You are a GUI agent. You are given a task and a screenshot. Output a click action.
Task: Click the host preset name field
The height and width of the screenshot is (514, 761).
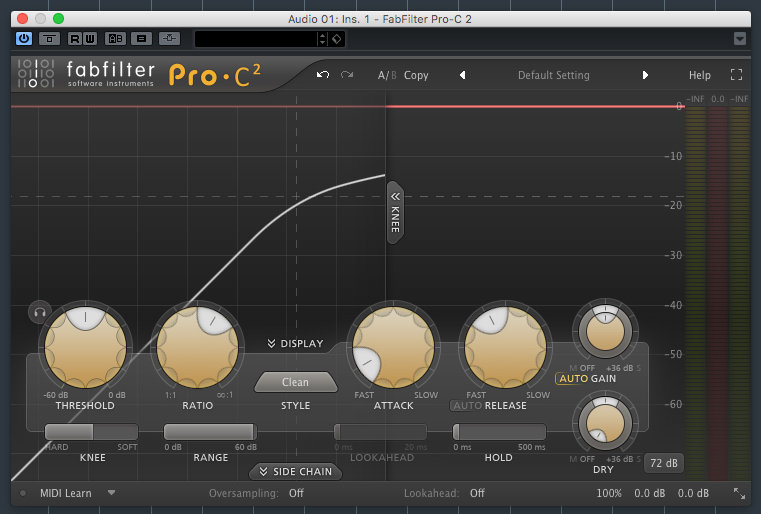click(255, 39)
